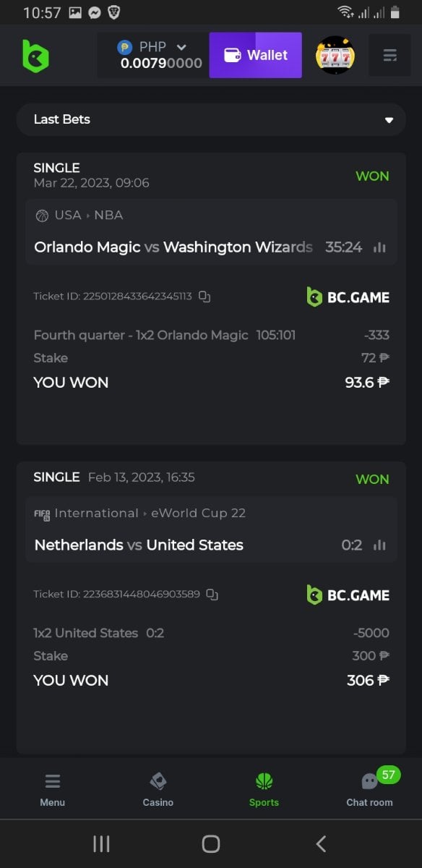This screenshot has width=422, height=868.
Task: Copy the Orlando Magic ticket ID
Action: pyautogui.click(x=204, y=297)
